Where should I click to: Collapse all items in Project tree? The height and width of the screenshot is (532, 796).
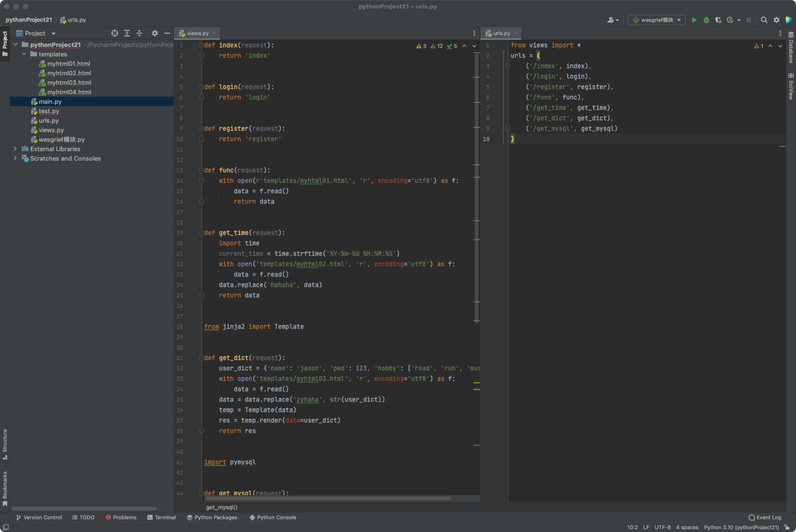(x=139, y=33)
